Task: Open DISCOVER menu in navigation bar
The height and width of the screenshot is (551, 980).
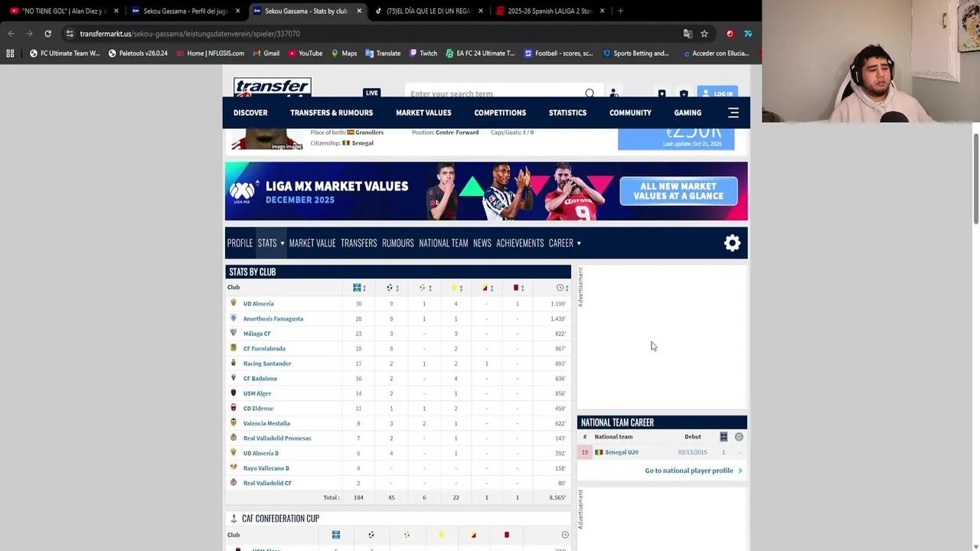Action: click(250, 113)
